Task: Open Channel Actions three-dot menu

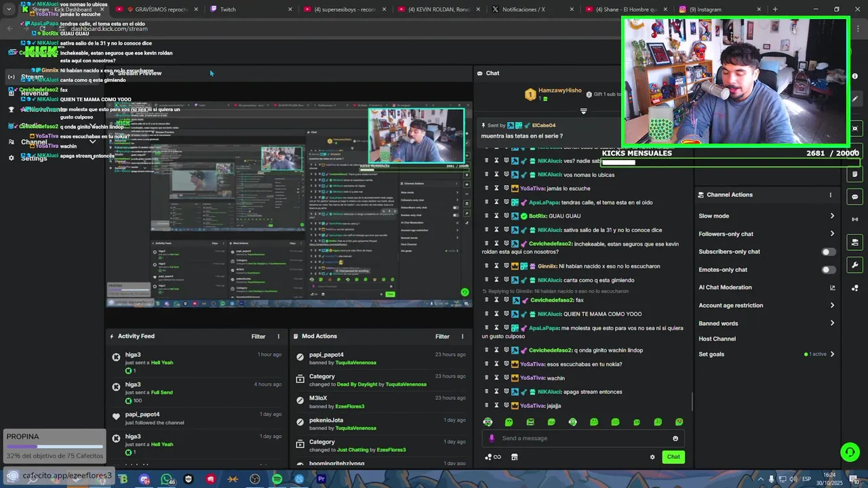Action: pyautogui.click(x=830, y=195)
